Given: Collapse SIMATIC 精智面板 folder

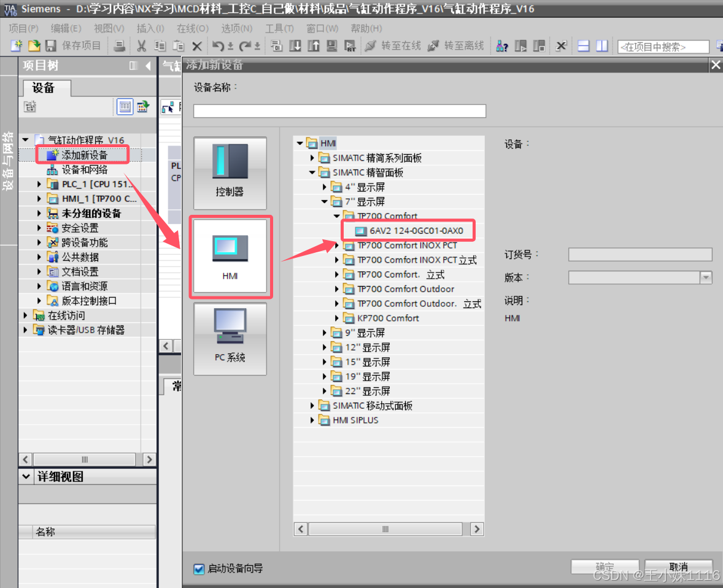Looking at the screenshot, I should tap(312, 172).
